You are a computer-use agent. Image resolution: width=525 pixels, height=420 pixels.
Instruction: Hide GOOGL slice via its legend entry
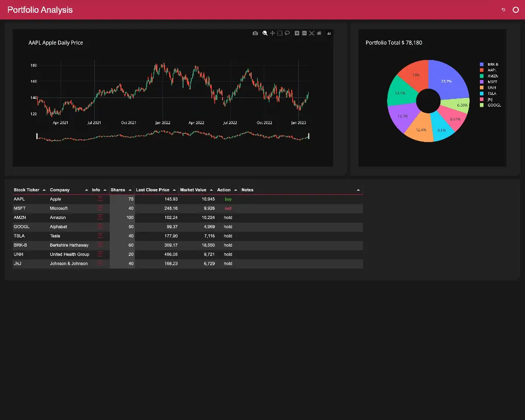[x=494, y=105]
